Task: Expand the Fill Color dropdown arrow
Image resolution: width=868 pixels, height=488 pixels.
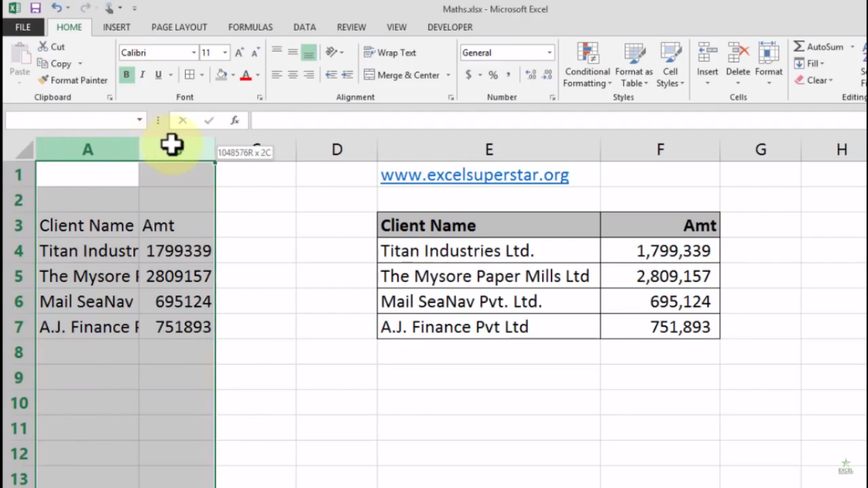Action: (x=233, y=76)
